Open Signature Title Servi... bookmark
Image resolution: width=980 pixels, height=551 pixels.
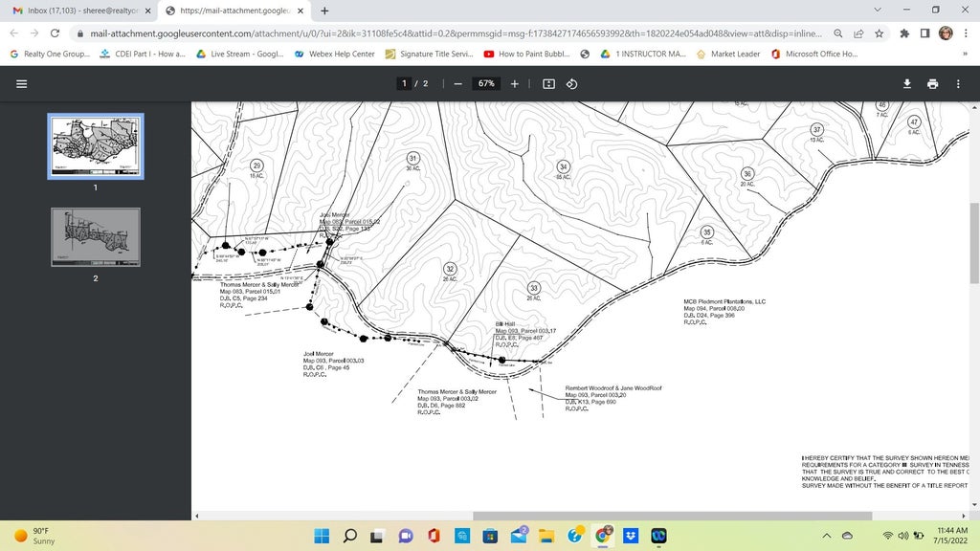click(429, 54)
